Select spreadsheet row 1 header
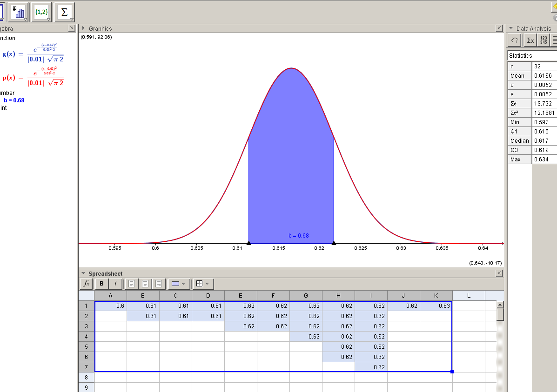The height and width of the screenshot is (392, 557). click(x=86, y=306)
